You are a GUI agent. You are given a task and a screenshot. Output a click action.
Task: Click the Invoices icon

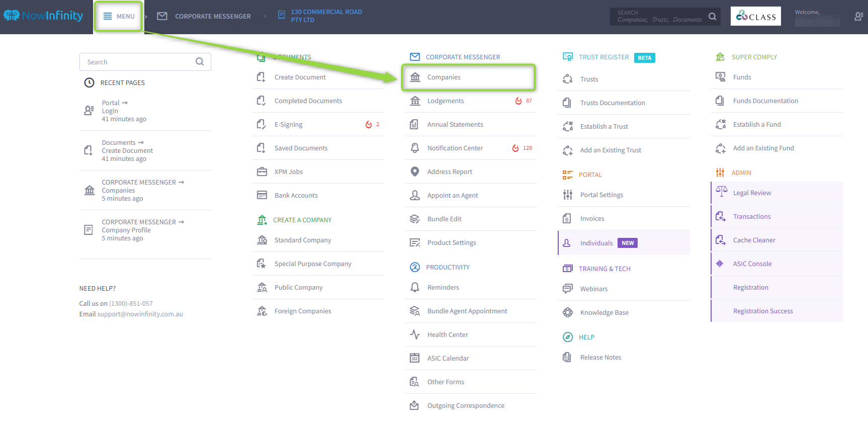[567, 218]
